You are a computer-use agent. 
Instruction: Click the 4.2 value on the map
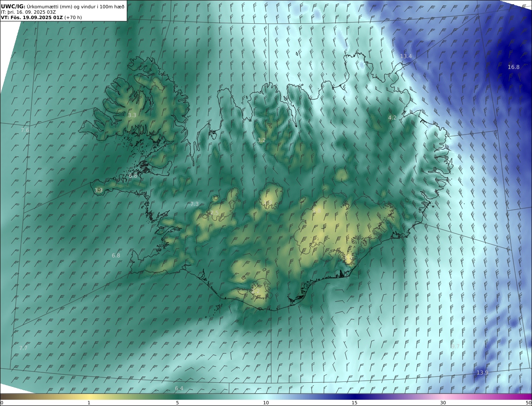pos(392,118)
